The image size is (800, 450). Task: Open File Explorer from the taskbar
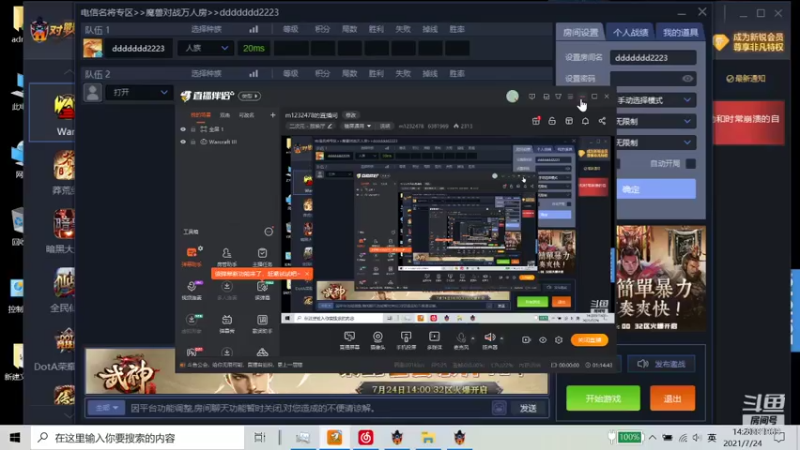pyautogui.click(x=428, y=437)
